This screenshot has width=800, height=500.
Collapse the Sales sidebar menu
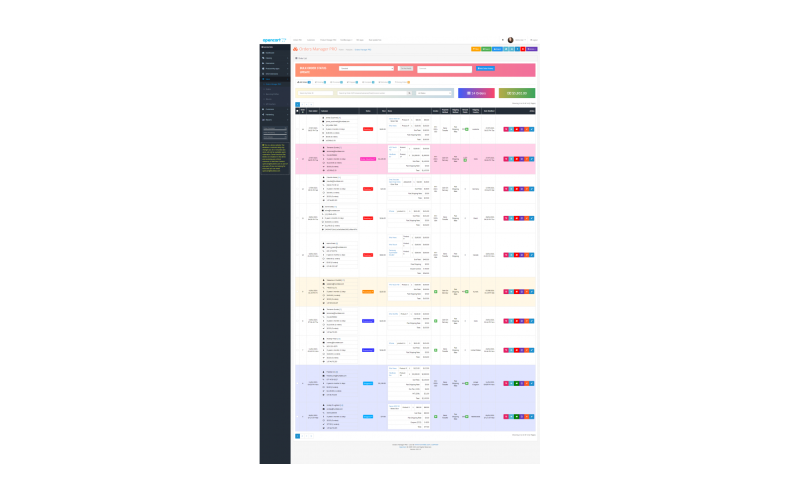tap(275, 79)
